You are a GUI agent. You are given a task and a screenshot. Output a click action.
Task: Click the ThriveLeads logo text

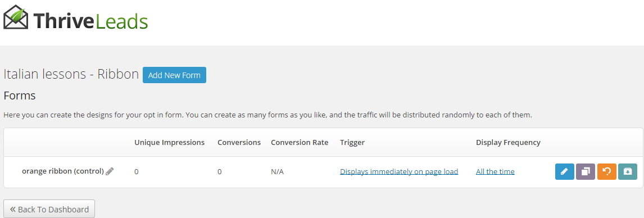click(90, 21)
